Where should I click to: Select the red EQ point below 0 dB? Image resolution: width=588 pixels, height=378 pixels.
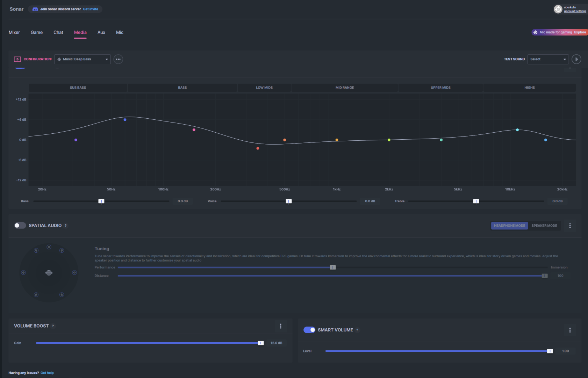pos(258,148)
